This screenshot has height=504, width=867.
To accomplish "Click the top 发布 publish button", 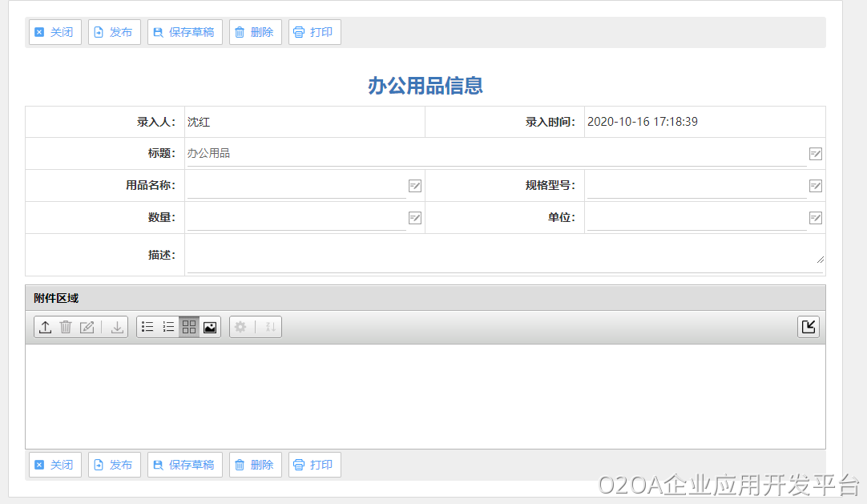I will pyautogui.click(x=115, y=32).
